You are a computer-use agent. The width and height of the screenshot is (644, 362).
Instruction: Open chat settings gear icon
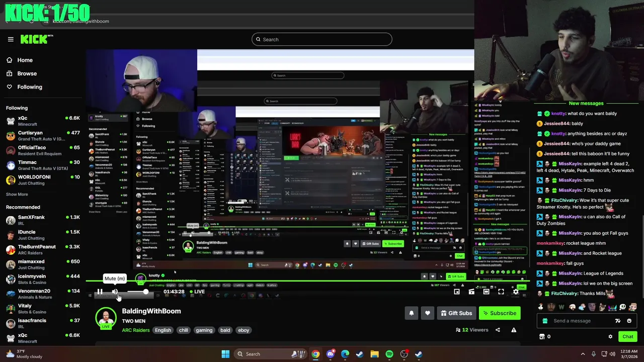[x=610, y=337]
